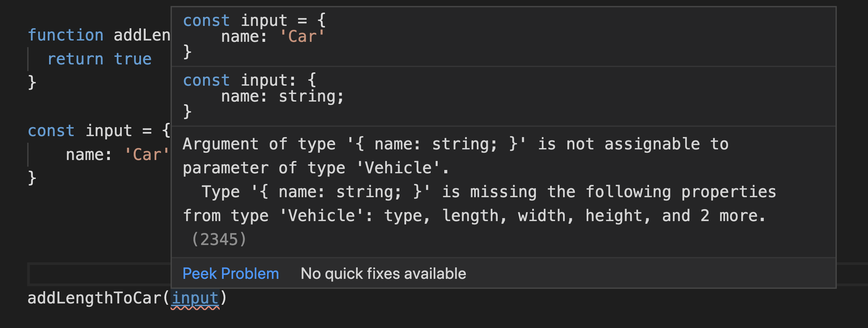Click the red-underlined input argument
868x328 pixels.
coord(195,298)
